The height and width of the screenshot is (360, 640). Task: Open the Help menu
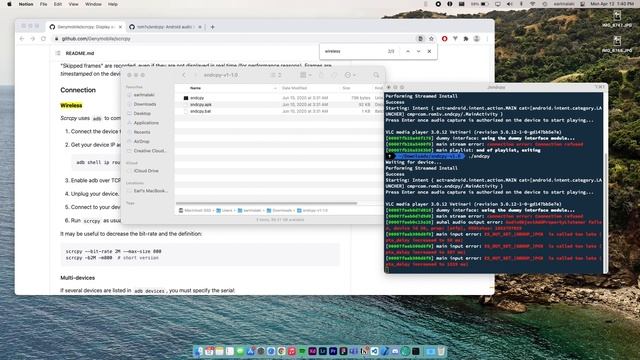point(113,4)
